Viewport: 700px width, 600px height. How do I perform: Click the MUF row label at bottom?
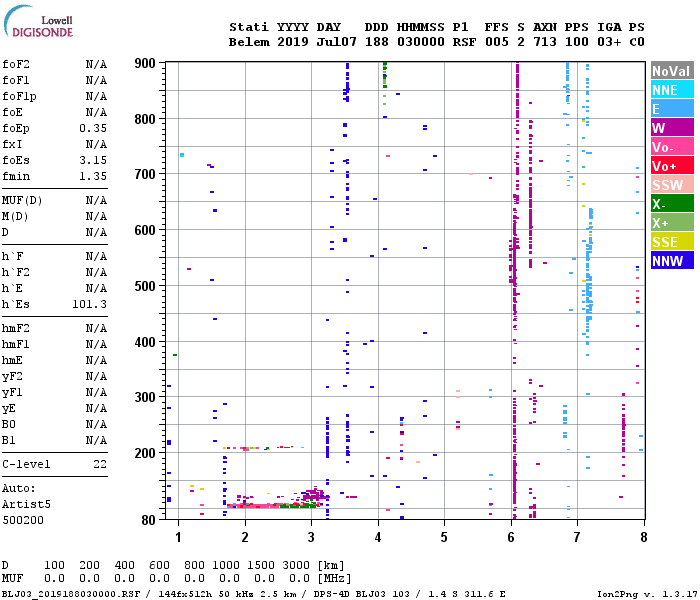tap(12, 579)
